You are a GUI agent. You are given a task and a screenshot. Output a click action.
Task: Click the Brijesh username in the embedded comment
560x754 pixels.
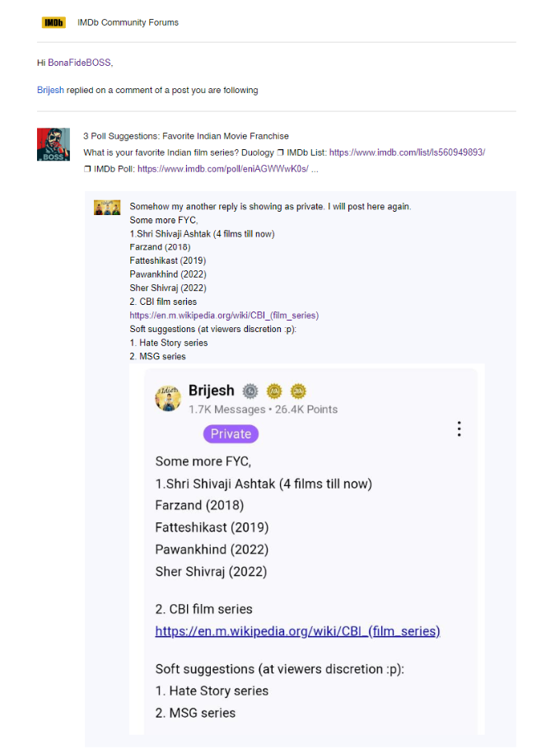212,391
